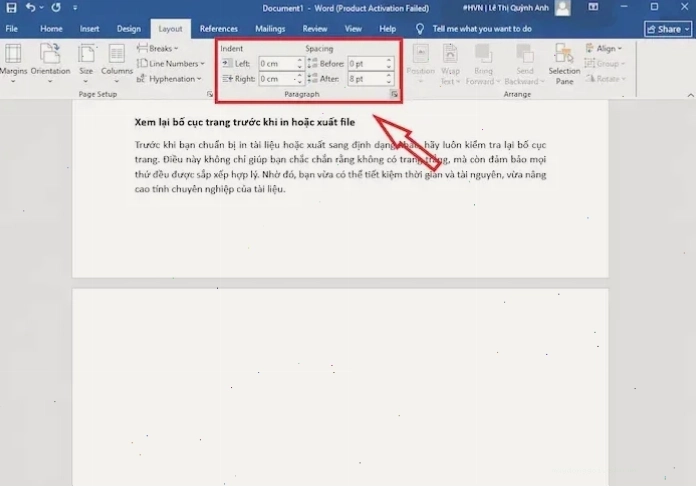Viewport: 696px width, 487px height.
Task: Click the Spacing After value field
Action: click(x=366, y=79)
